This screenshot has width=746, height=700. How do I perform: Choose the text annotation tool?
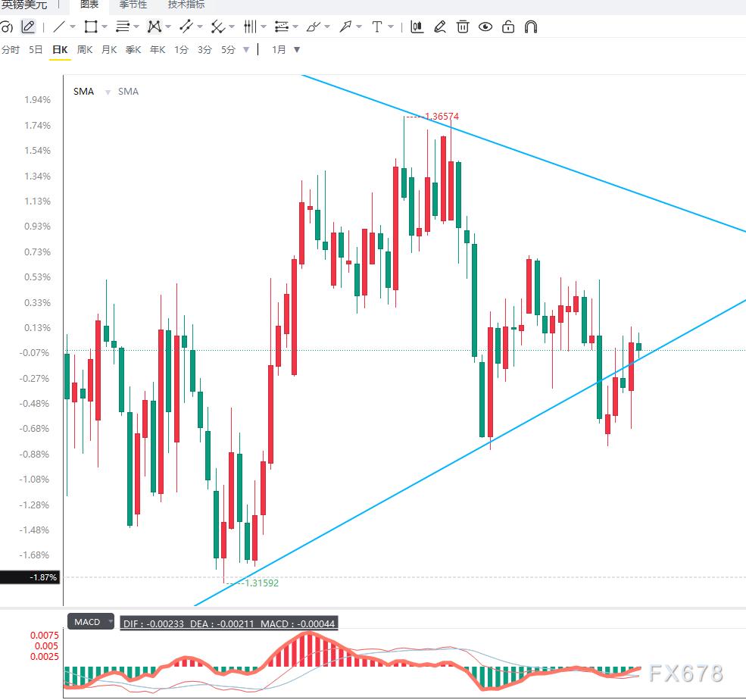point(377,27)
